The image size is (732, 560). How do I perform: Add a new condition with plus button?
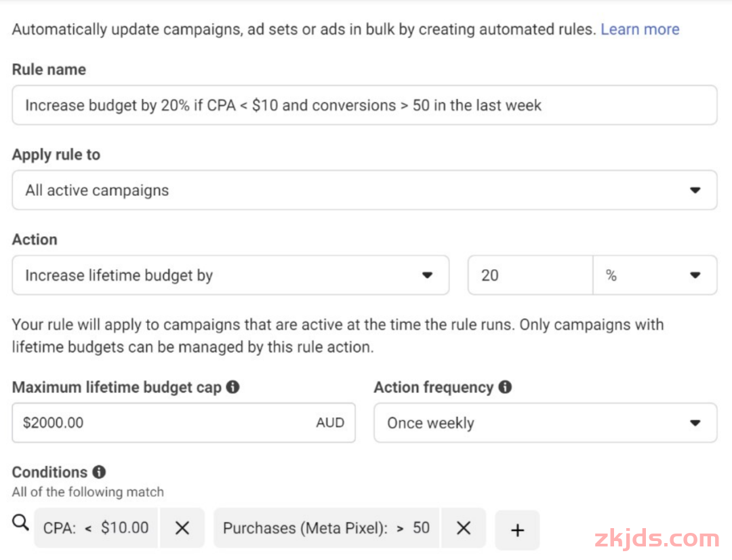point(517,529)
